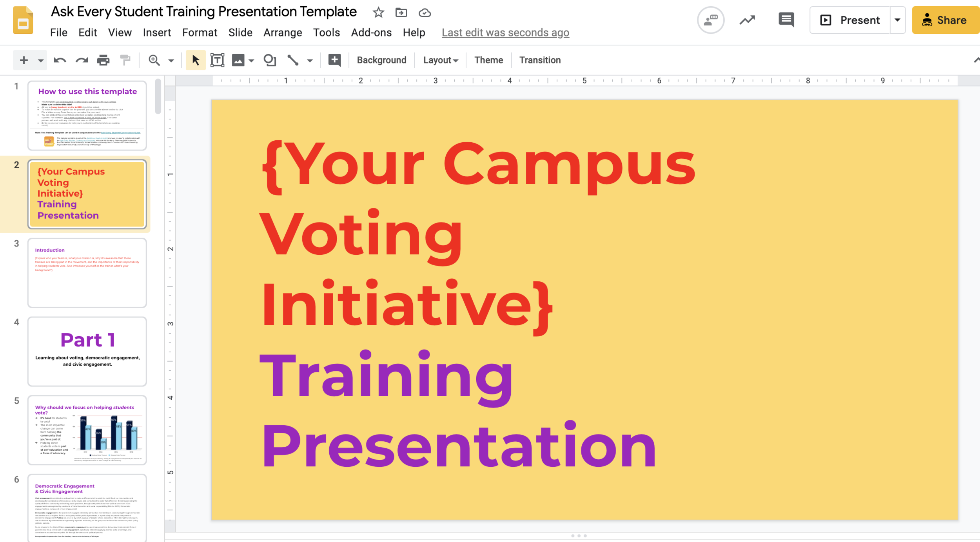Screen dimensions: 980x542
Task: Click the Background button
Action: coord(381,60)
